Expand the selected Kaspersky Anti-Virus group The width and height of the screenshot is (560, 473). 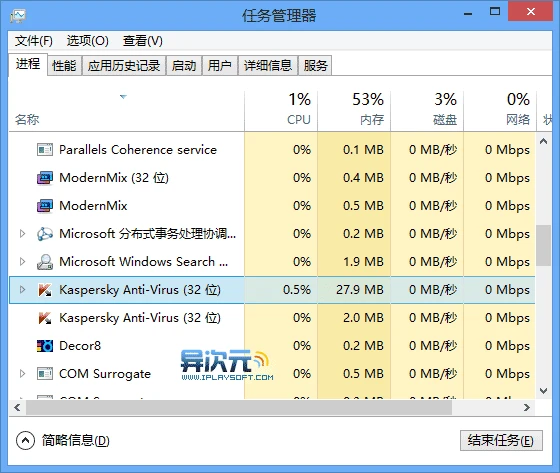[22, 290]
